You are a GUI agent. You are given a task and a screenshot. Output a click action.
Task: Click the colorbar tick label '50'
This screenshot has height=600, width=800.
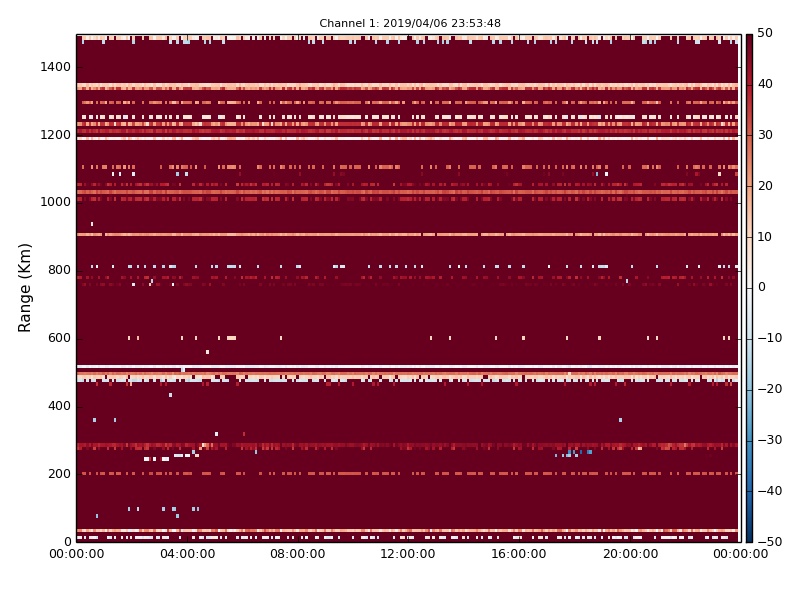[764, 33]
